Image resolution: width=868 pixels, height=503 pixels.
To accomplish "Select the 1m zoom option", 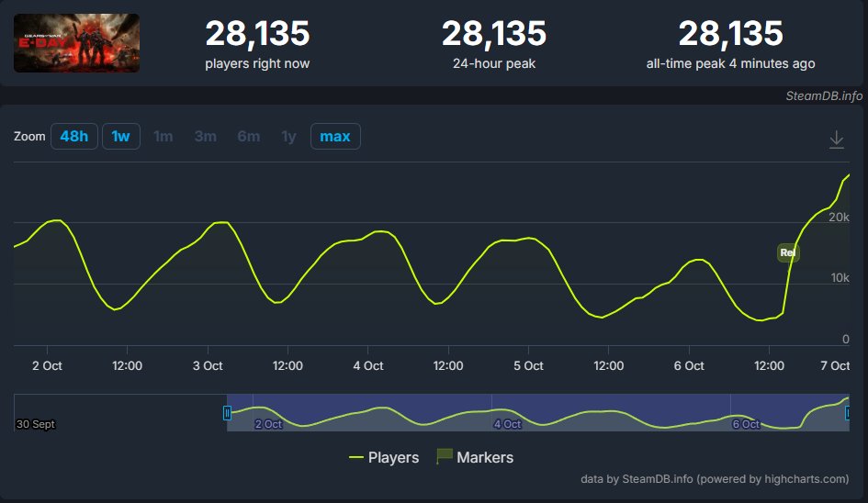I will 163,136.
